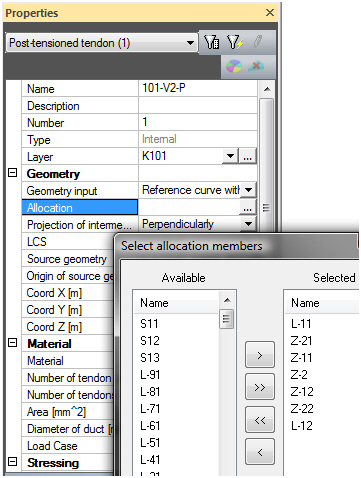This screenshot has width=361, height=478.
Task: Select L-91 in Available list
Action: point(150,375)
